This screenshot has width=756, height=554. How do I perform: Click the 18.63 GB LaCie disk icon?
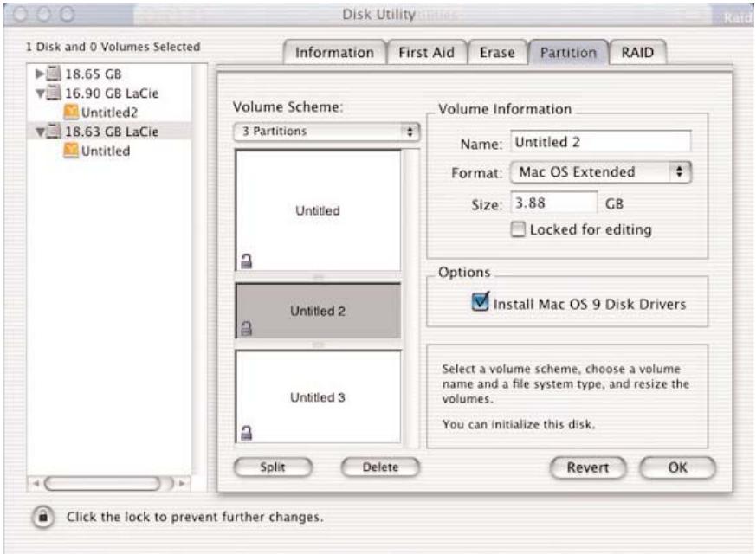click(54, 131)
